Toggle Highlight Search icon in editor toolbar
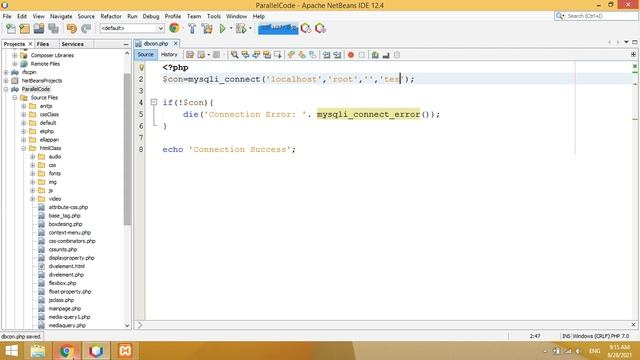 click(267, 55)
